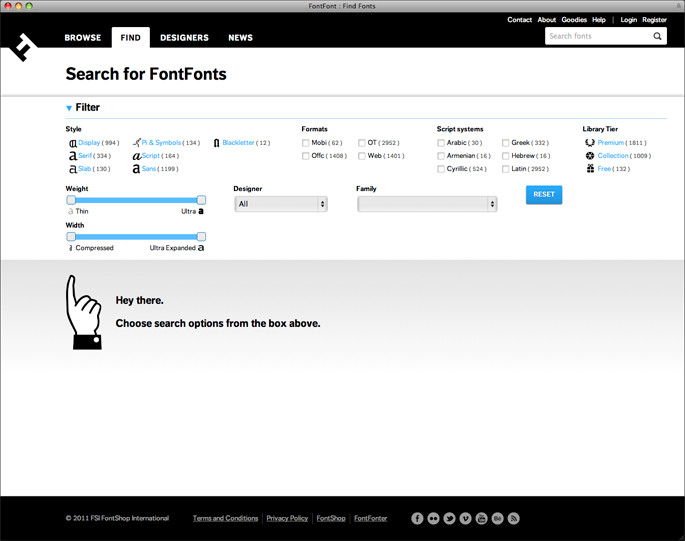Open the FontFonter footer link
Screen dimensions: 685x541
370,518
